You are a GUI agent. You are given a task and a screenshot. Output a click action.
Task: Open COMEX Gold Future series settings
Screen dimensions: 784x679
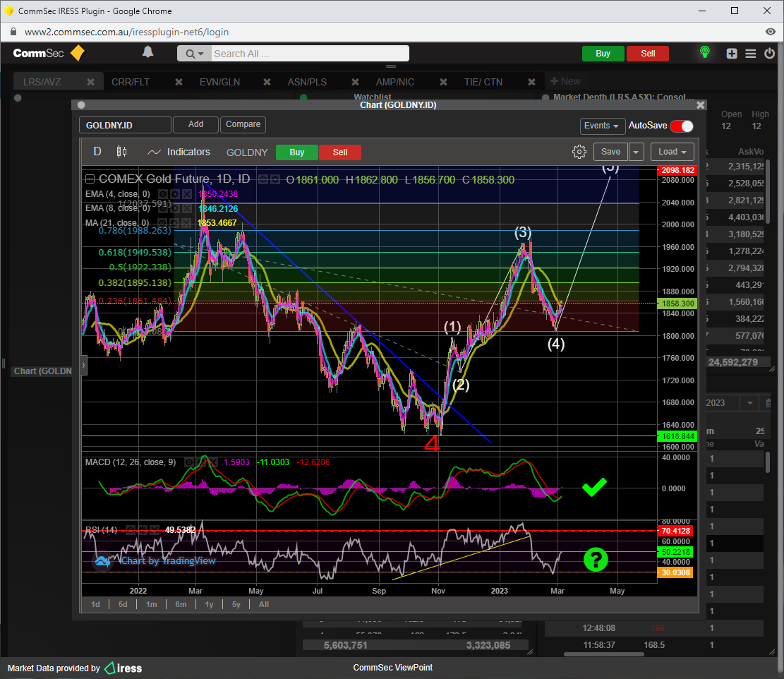coord(275,179)
